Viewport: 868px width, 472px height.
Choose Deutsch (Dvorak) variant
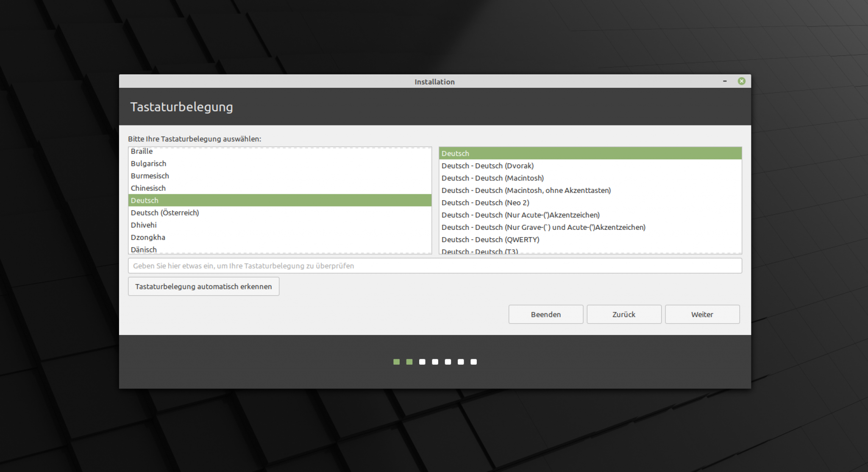pos(590,166)
